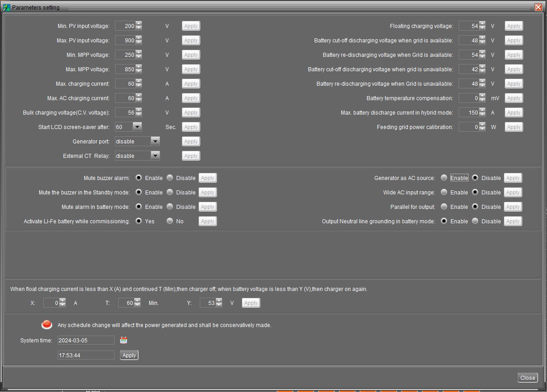Increase Min. PV input voltage with up arrow

[138, 24]
